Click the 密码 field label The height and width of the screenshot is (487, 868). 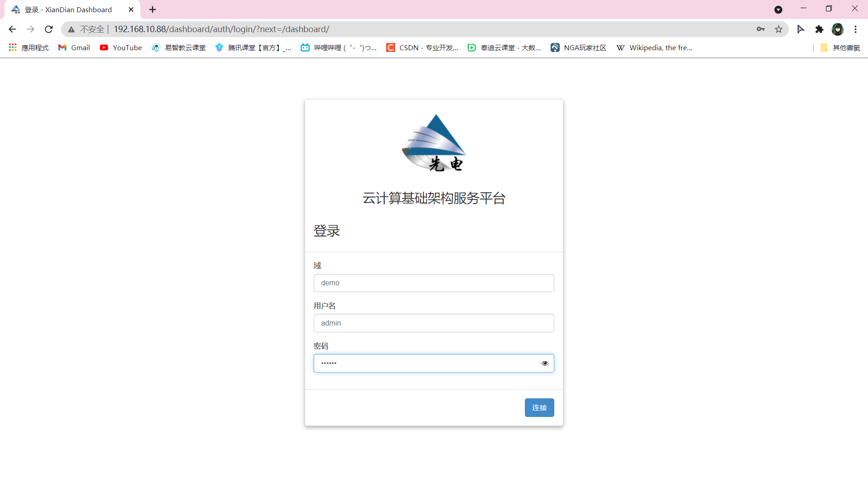321,346
